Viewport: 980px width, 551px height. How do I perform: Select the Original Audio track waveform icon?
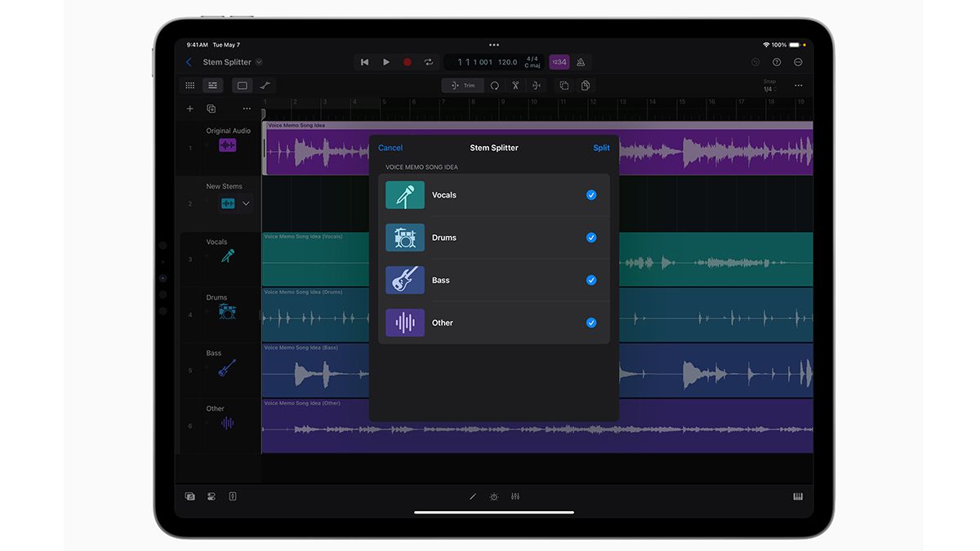(x=228, y=145)
